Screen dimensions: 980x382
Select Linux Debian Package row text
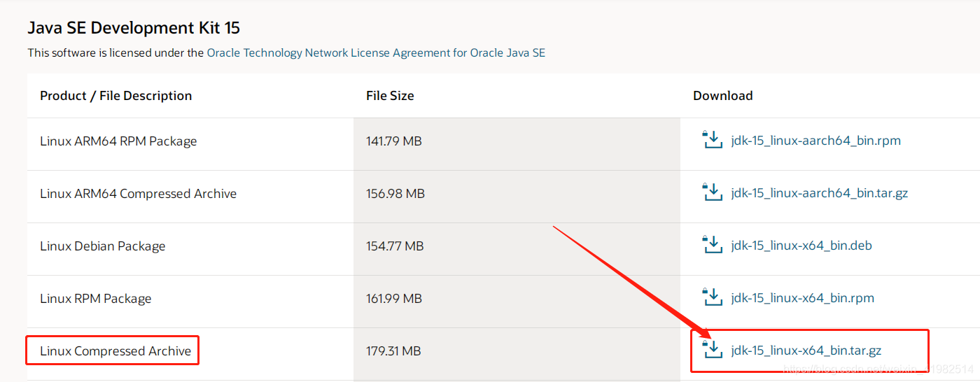pyautogui.click(x=103, y=246)
